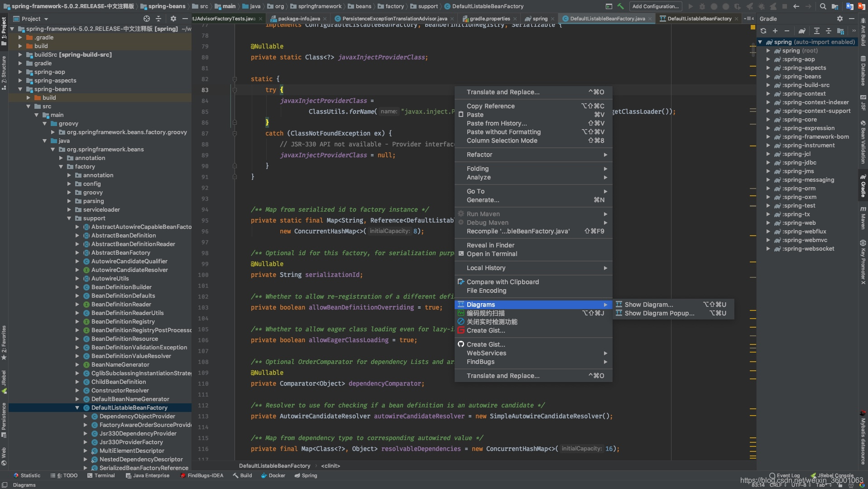
Task: Expand the annotation package under factory
Action: (69, 175)
